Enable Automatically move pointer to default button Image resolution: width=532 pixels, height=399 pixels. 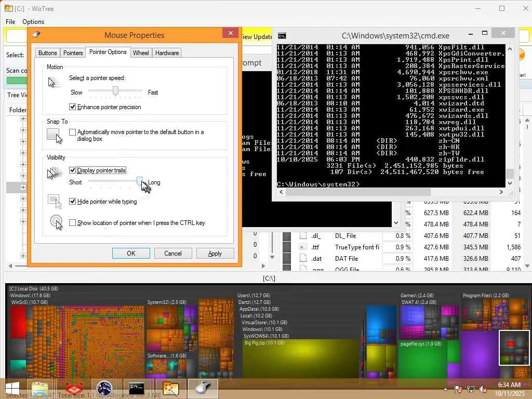(x=72, y=132)
